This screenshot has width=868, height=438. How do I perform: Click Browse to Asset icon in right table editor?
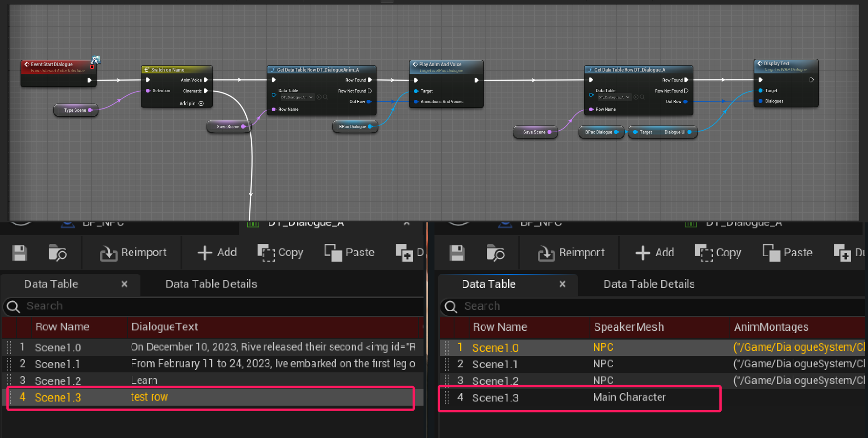pos(495,252)
